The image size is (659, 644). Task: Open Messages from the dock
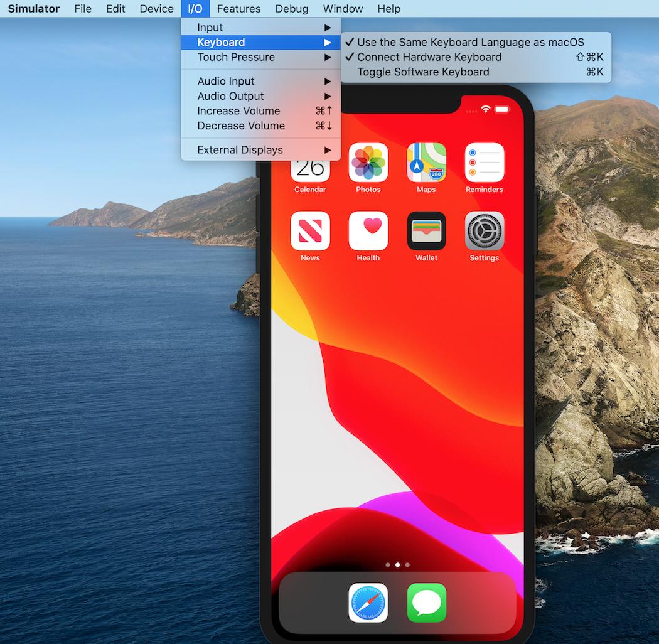click(x=426, y=603)
